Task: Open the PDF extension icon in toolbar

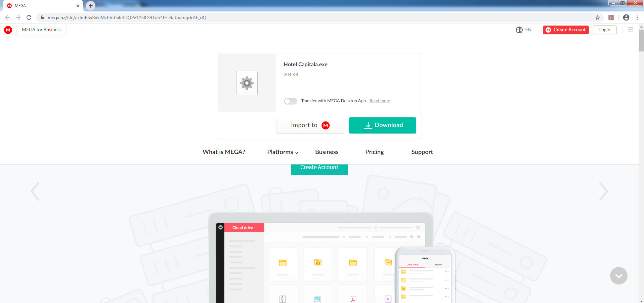Action: 611,17
